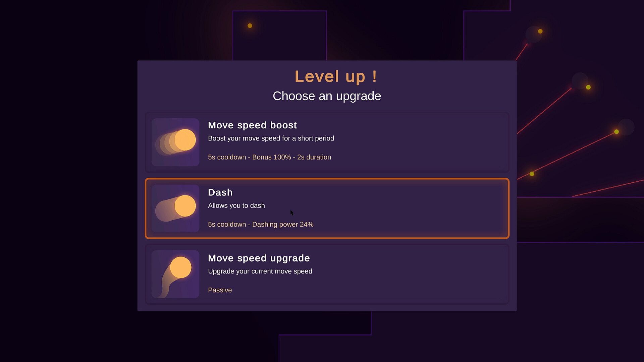
Task: Click the topmost yellow orb on the right
Action: pyautogui.click(x=540, y=31)
